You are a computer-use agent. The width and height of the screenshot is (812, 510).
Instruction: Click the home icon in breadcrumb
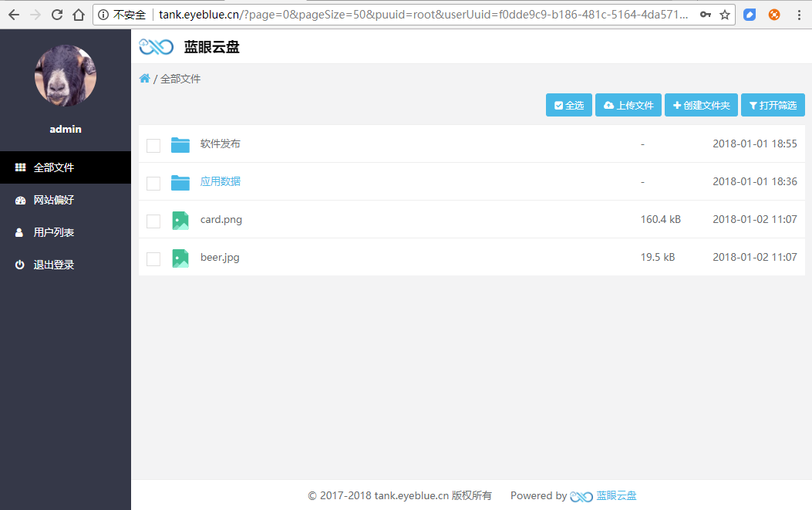coord(144,79)
